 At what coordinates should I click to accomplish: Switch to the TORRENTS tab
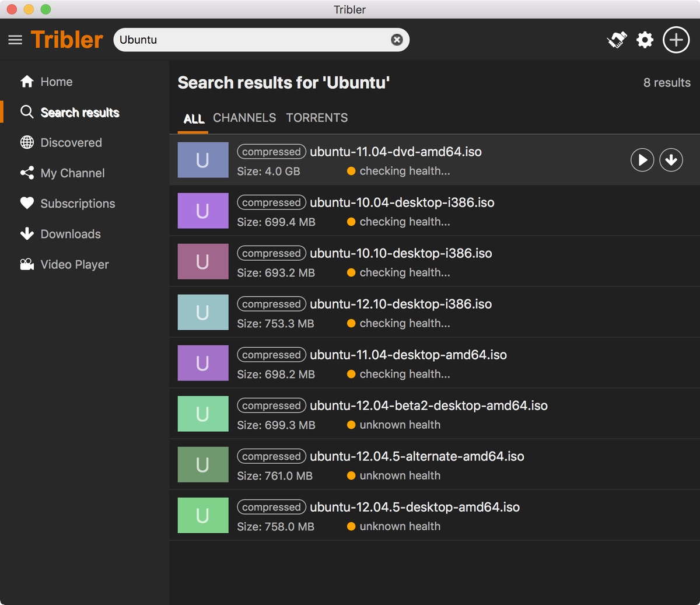[317, 118]
